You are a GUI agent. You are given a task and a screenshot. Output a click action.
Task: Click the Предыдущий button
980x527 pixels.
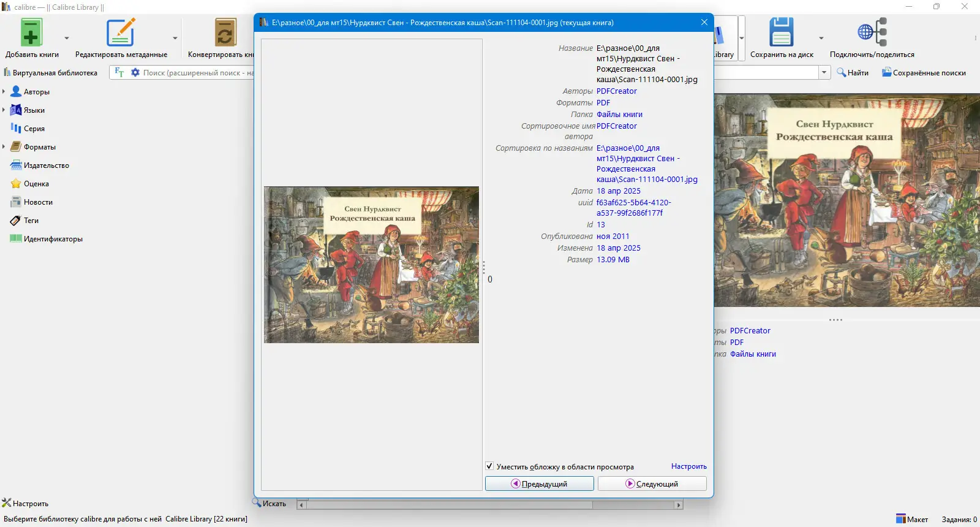coord(539,483)
